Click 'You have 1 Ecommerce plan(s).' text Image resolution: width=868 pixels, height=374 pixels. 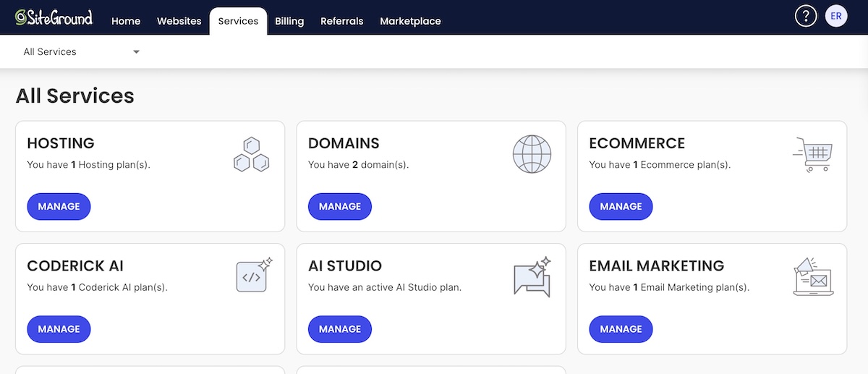(x=660, y=164)
